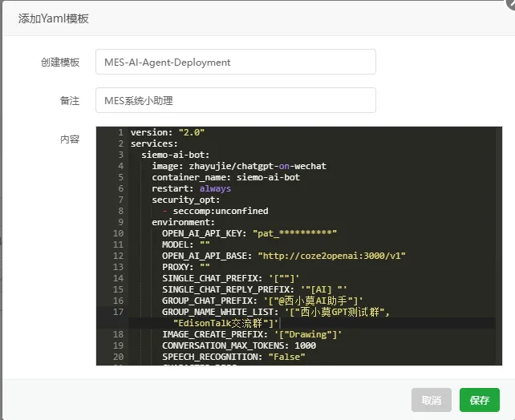This screenshot has width=515, height=420.
Task: Click the purple always value after restart
Action: (x=215, y=188)
